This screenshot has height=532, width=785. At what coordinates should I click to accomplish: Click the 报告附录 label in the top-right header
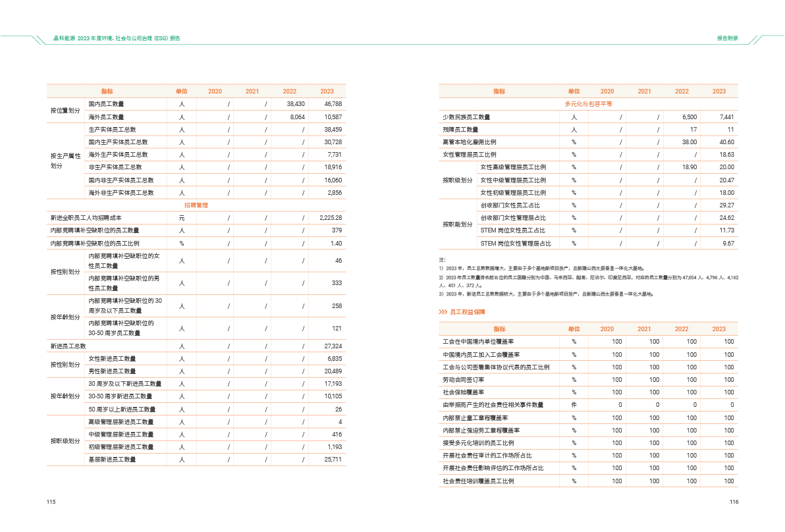click(727, 38)
